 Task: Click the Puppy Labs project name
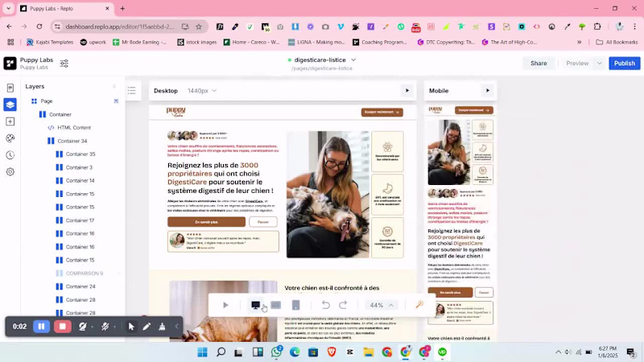(36, 60)
